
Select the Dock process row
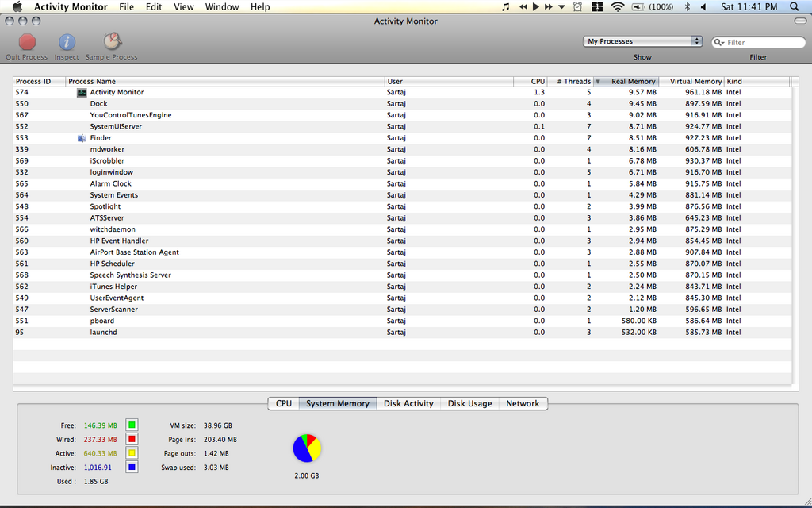coord(402,104)
